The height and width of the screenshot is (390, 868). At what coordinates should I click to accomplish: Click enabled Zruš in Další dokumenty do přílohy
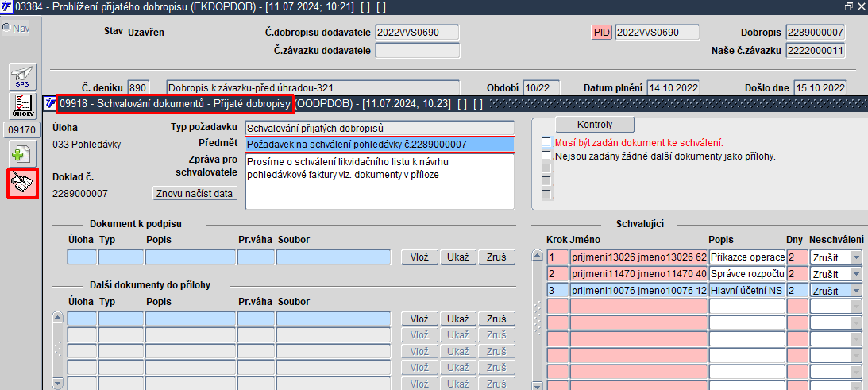[x=496, y=319]
